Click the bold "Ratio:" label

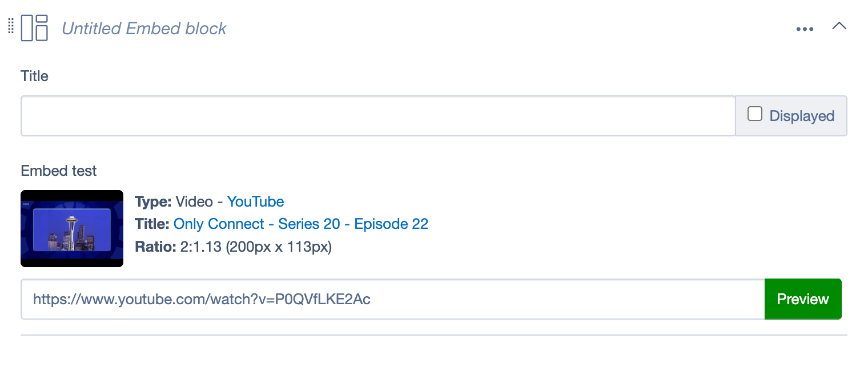pyautogui.click(x=155, y=247)
